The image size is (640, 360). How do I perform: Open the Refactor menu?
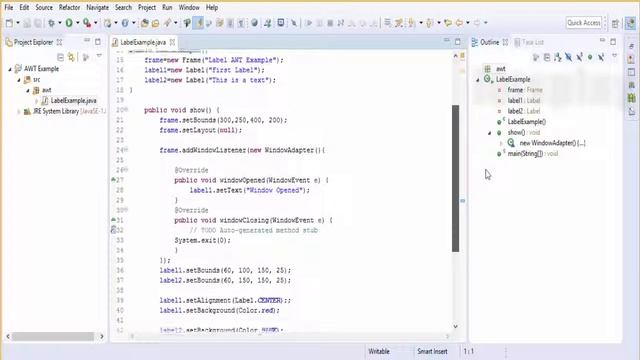click(x=69, y=7)
